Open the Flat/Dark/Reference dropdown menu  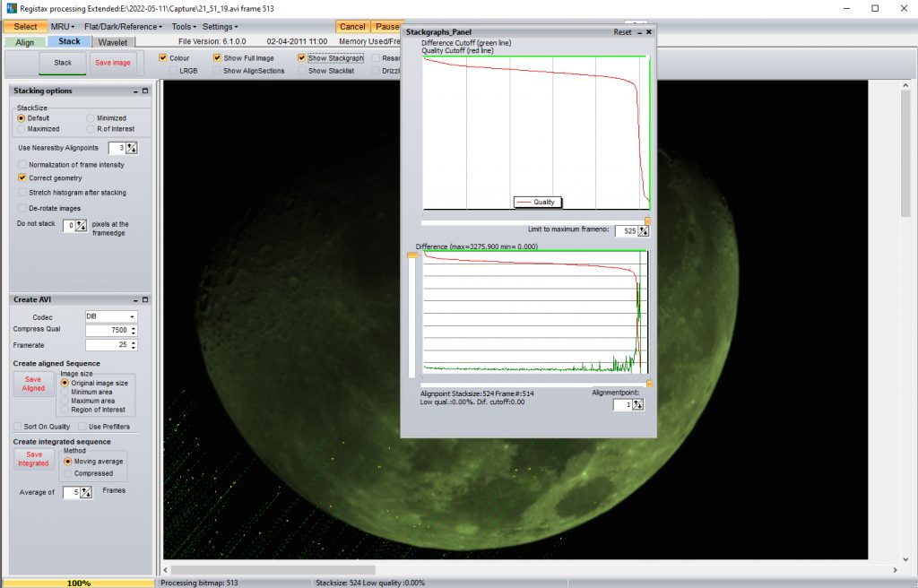[124, 27]
